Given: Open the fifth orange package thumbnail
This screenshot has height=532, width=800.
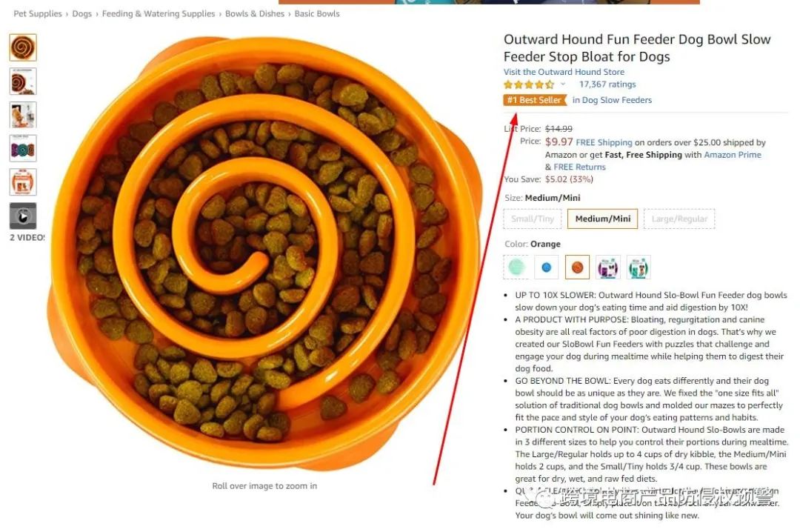Looking at the screenshot, I should tap(23, 182).
